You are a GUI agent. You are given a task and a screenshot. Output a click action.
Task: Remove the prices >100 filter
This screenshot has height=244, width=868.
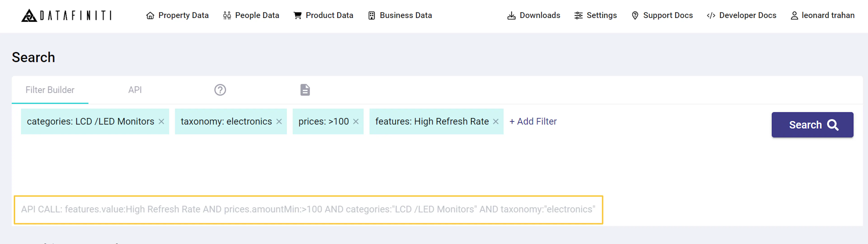[356, 122]
